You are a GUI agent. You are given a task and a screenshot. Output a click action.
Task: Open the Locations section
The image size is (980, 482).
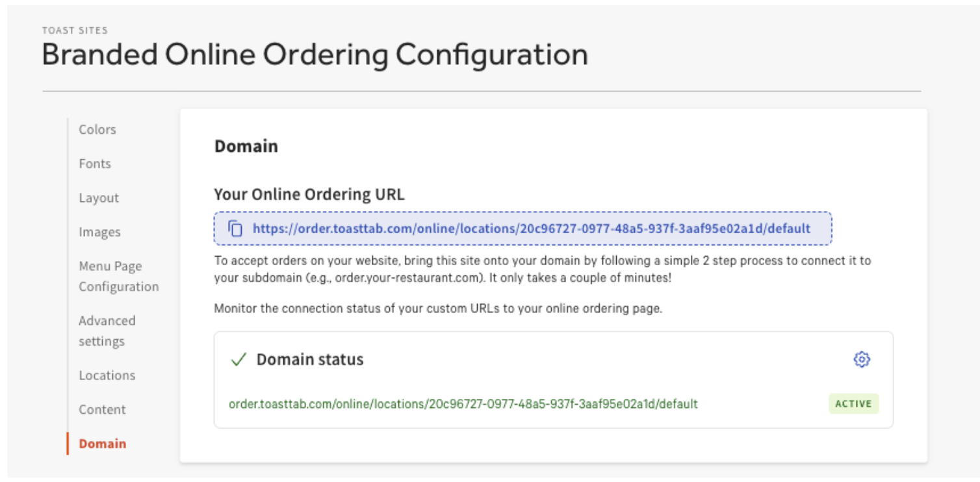107,375
